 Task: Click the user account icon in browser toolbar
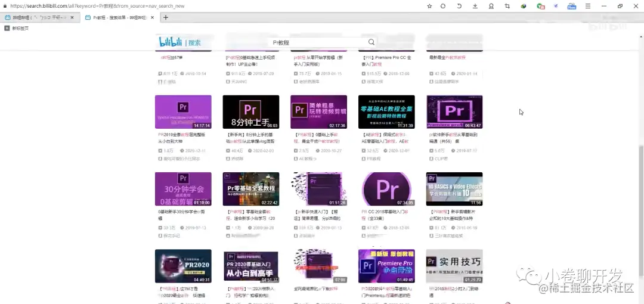coord(491,6)
